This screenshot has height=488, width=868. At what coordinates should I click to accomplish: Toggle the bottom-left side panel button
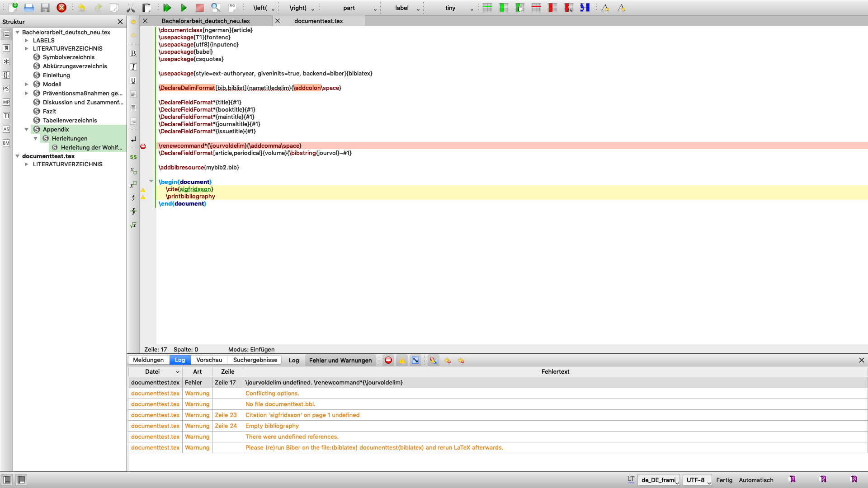7,480
